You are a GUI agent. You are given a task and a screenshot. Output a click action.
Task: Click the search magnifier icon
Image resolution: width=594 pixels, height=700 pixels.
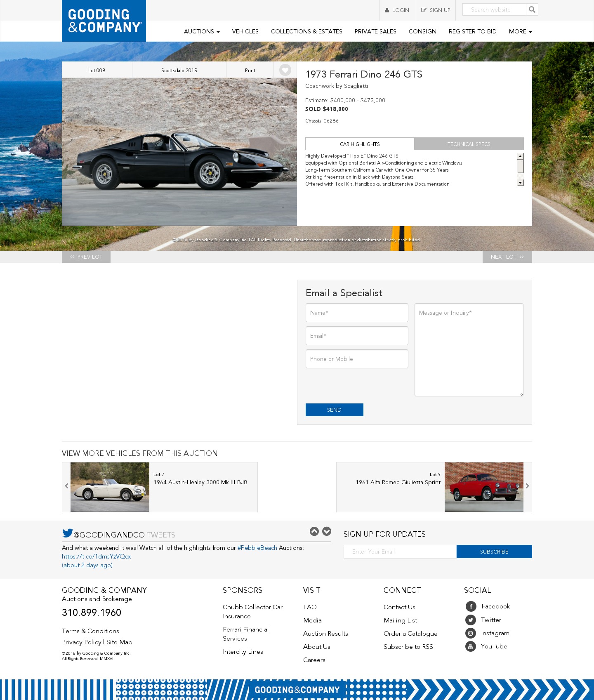532,9
